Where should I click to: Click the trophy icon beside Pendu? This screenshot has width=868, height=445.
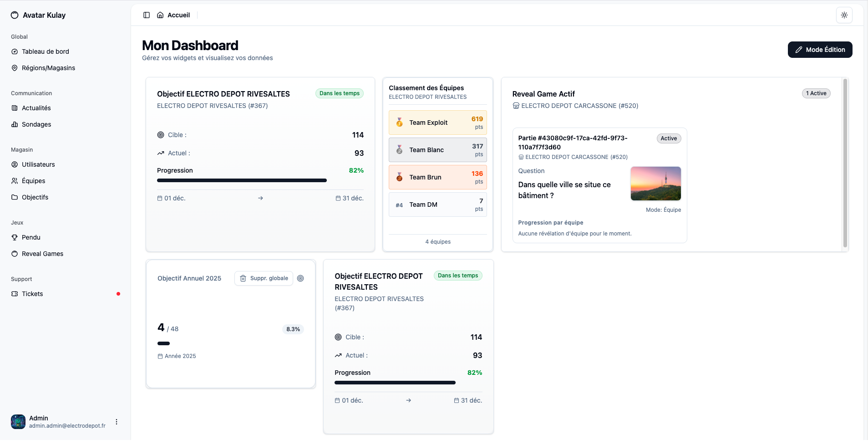pos(15,237)
